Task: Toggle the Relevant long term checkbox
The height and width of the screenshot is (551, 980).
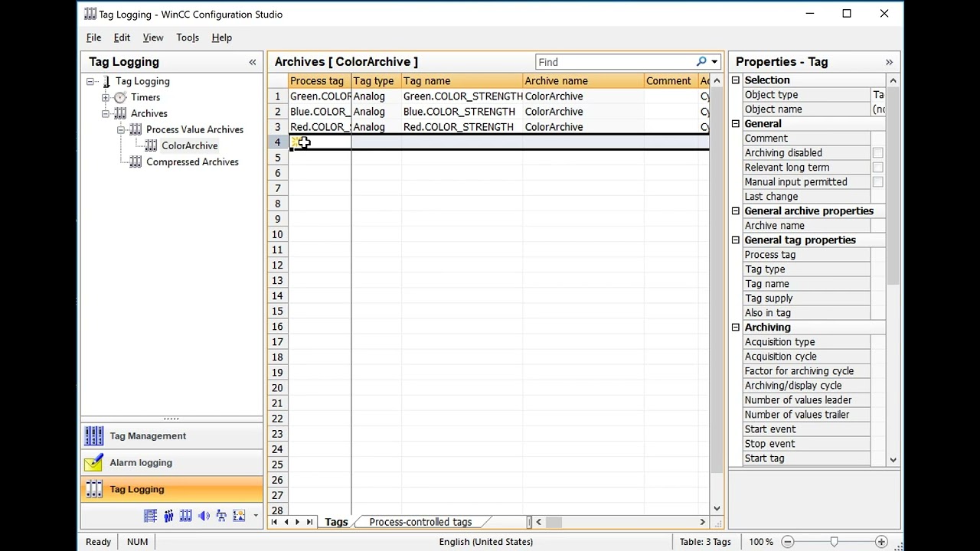Action: point(877,168)
